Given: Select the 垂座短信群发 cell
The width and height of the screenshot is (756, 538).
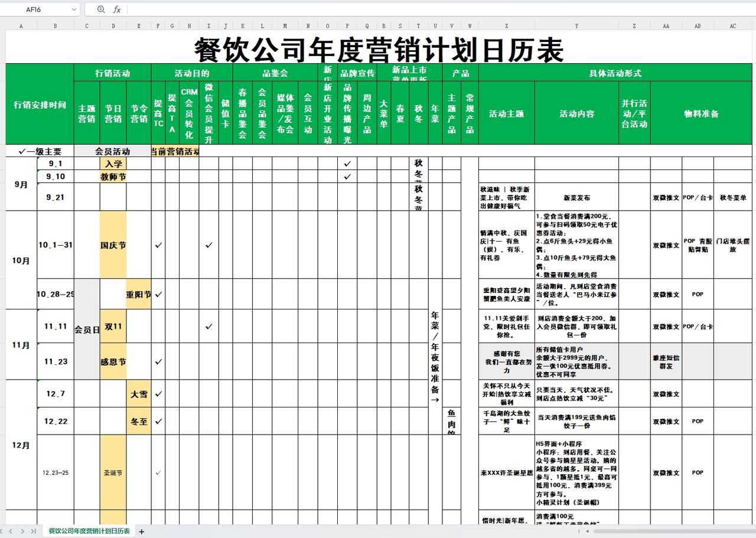Looking at the screenshot, I should click(x=666, y=361).
